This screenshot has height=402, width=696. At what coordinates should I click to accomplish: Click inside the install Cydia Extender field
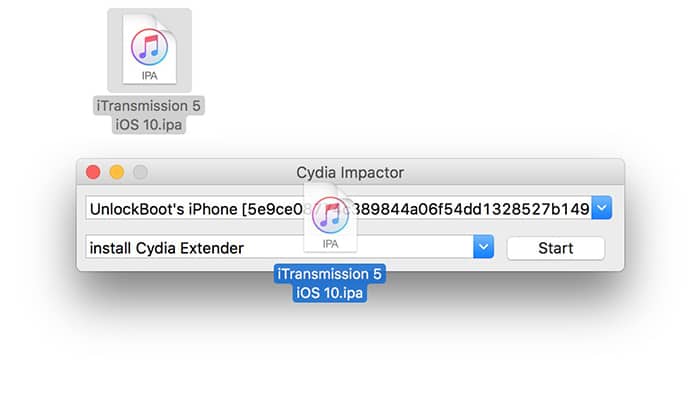[x=279, y=247]
